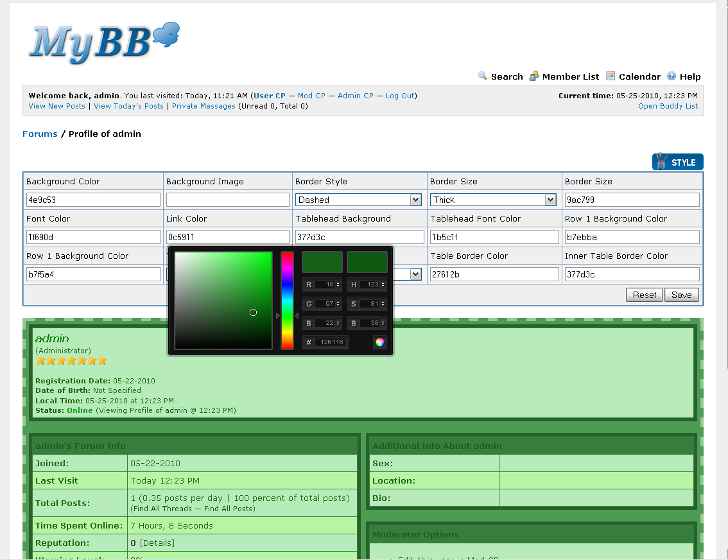Expand the Border Size dropdown showing Thick
This screenshot has width=728, height=560.
coord(493,200)
